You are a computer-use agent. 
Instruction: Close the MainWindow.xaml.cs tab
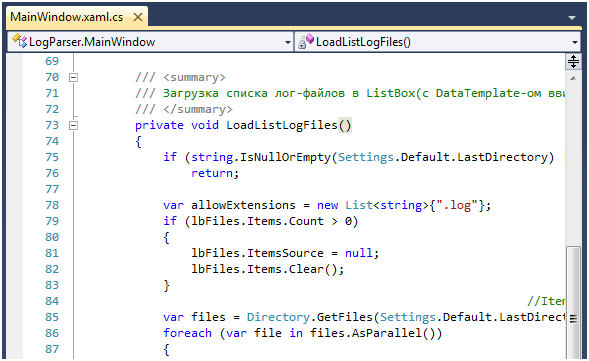pyautogui.click(x=138, y=17)
